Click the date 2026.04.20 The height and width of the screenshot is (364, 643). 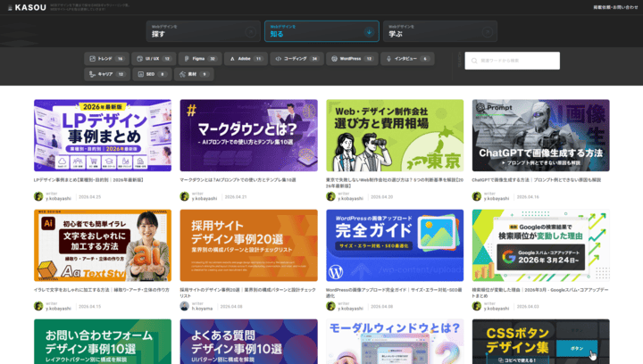click(382, 197)
